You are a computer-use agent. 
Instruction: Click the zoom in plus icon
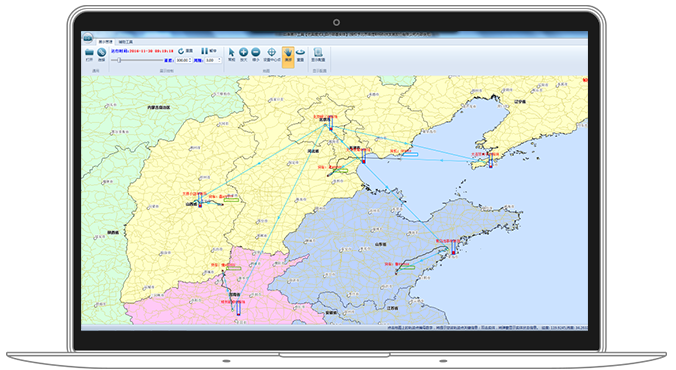244,52
